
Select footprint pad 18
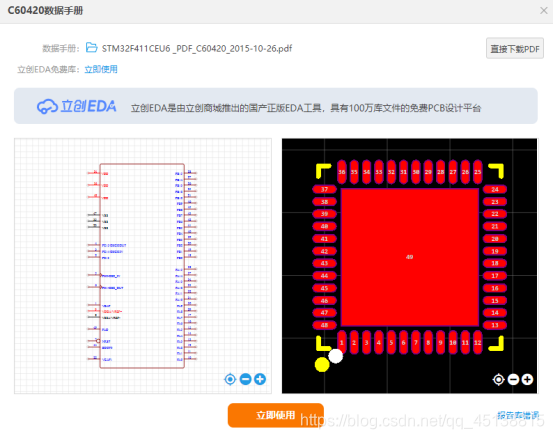[x=495, y=263]
